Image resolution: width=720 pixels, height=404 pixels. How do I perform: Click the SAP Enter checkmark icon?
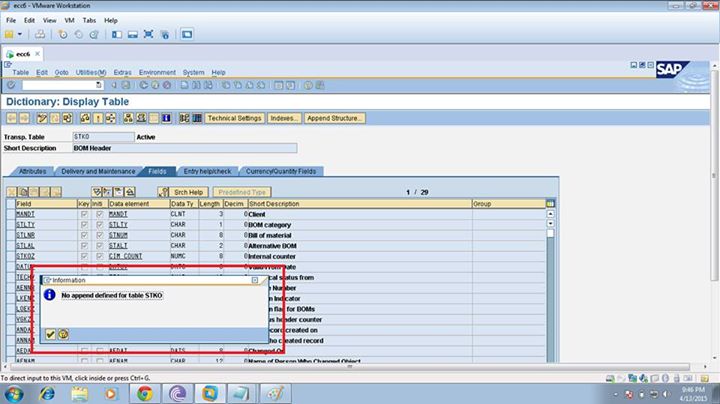point(11,85)
